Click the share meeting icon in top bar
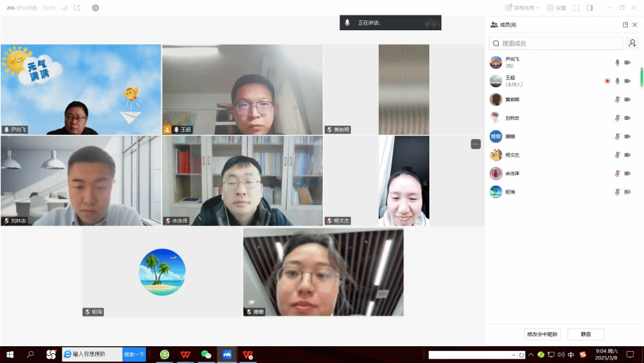Image resolution: width=644 pixels, height=363 pixels. [x=76, y=8]
